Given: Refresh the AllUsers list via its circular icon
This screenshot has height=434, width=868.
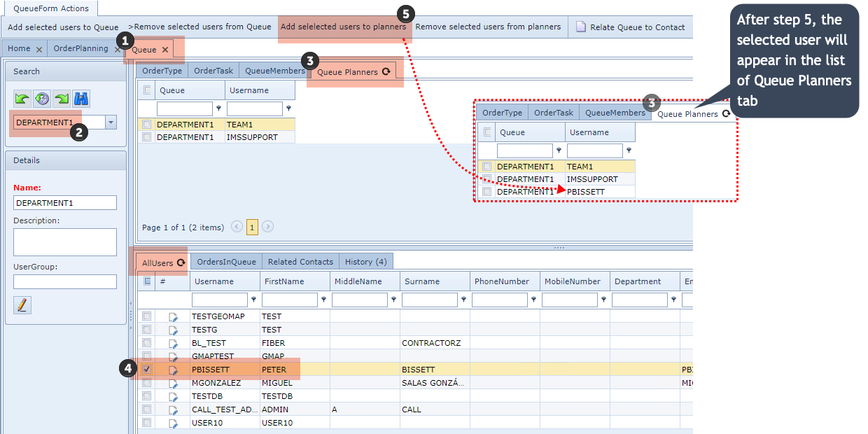Looking at the screenshot, I should pyautogui.click(x=181, y=262).
